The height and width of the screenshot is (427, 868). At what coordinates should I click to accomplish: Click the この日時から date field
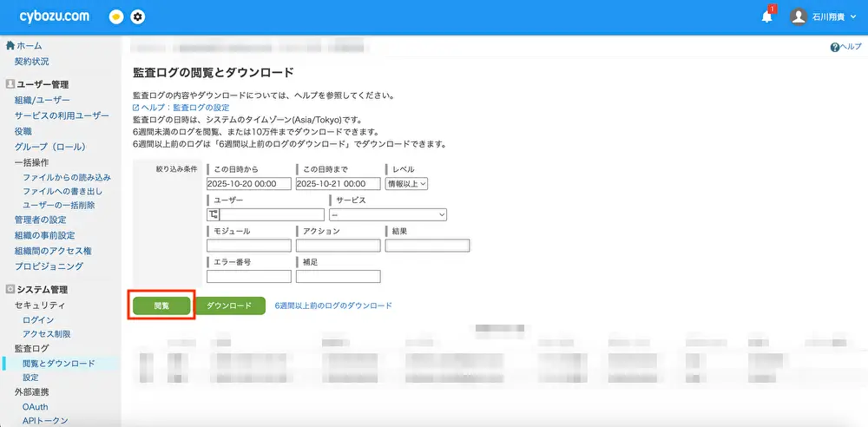coord(249,184)
